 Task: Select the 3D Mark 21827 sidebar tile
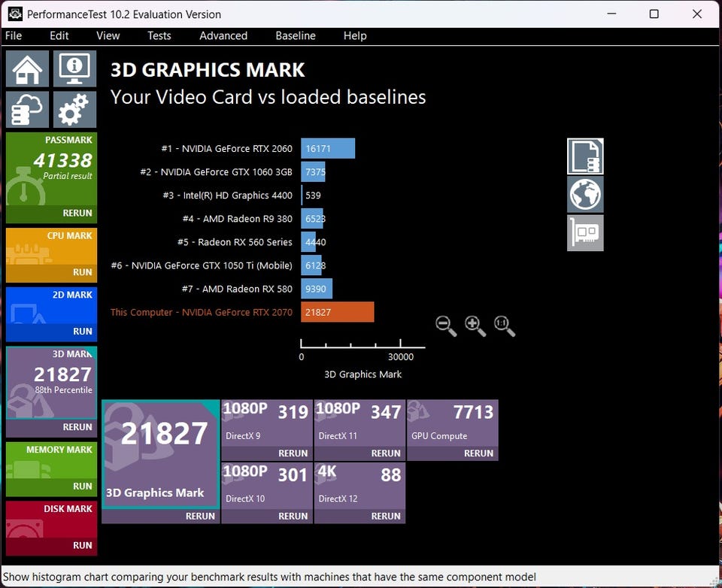pos(52,383)
